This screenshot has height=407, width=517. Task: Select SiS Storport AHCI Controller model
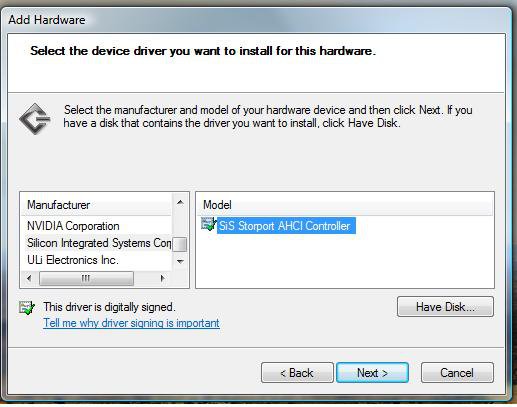pos(286,226)
